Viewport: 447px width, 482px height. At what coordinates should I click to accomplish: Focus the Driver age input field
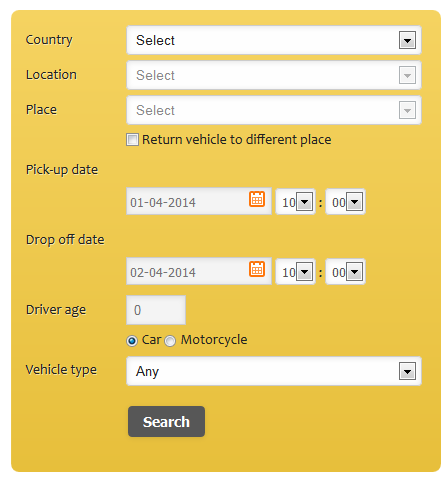pos(156,310)
